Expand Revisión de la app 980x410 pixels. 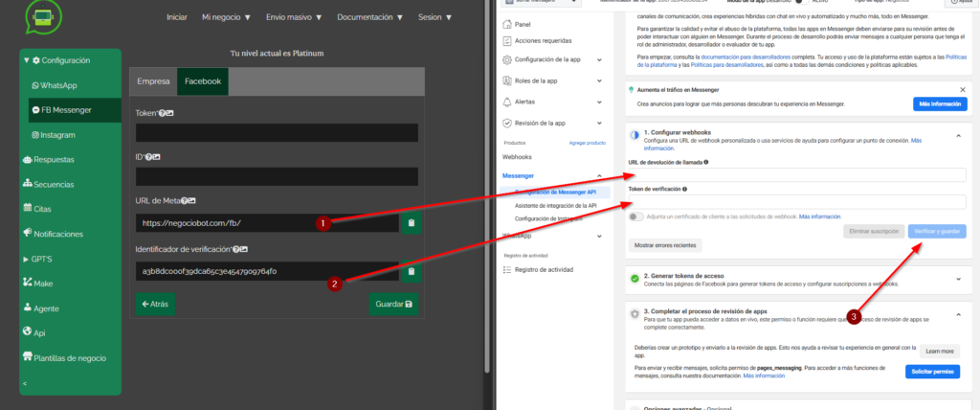599,123
